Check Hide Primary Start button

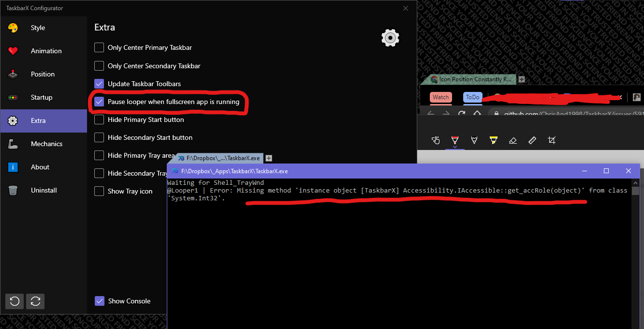(x=99, y=120)
